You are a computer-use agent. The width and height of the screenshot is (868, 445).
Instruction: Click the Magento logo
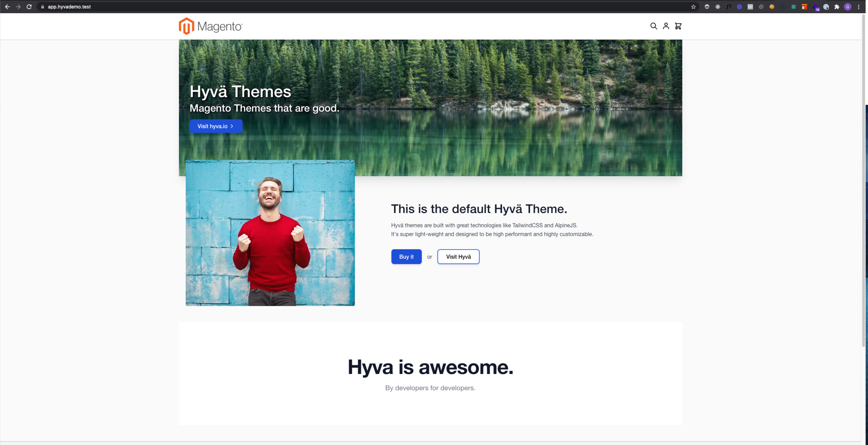[x=211, y=26]
